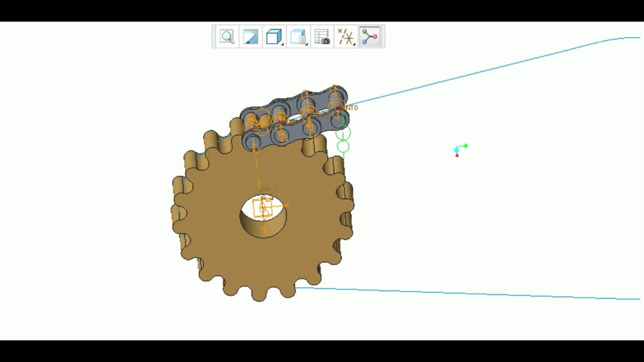Screen dimensions: 644x362
Task: Select the gray chain link assembly
Action: pyautogui.click(x=294, y=119)
